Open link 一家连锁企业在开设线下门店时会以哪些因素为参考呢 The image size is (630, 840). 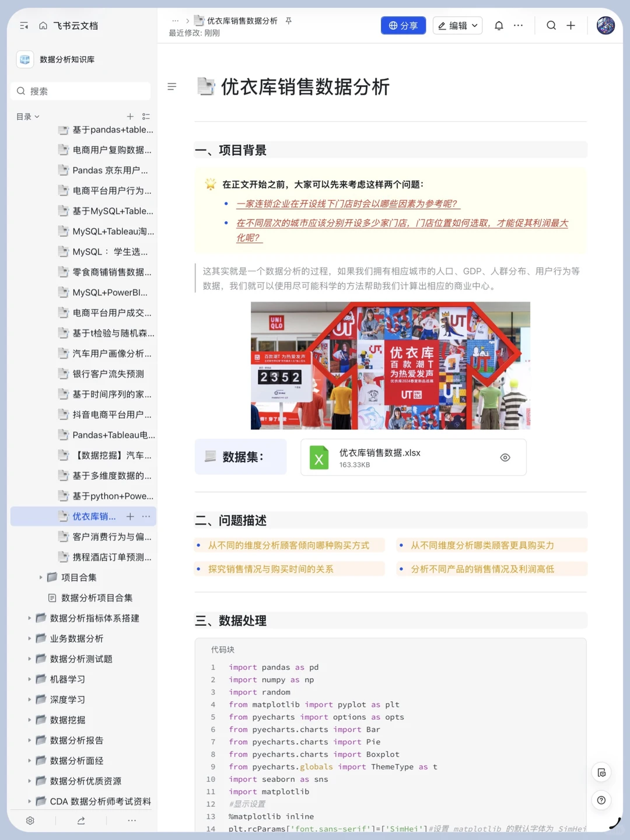pyautogui.click(x=348, y=204)
